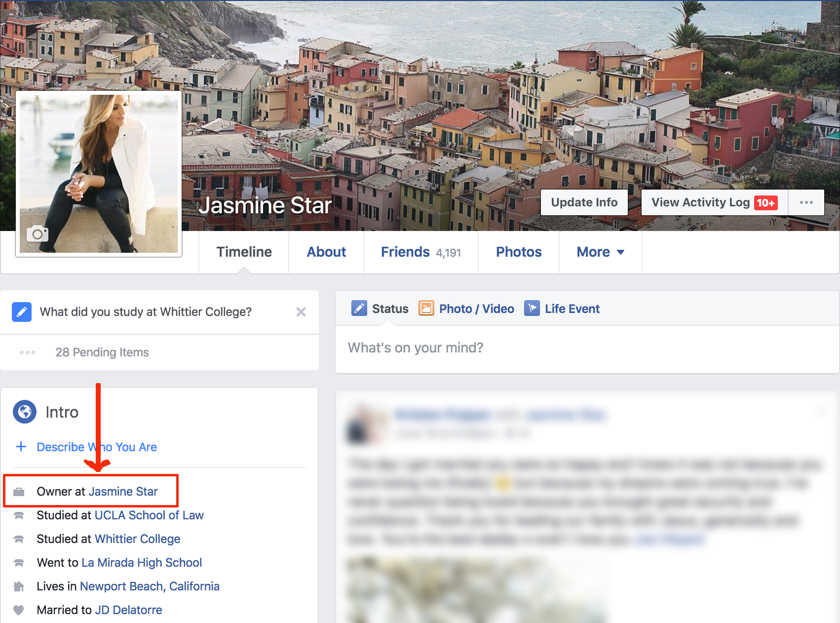Go to the Photos tab
Viewport: 840px width, 623px height.
(518, 252)
